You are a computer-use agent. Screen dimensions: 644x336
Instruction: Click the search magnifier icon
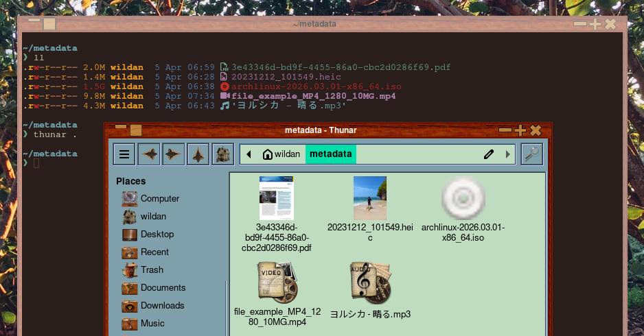pyautogui.click(x=531, y=154)
